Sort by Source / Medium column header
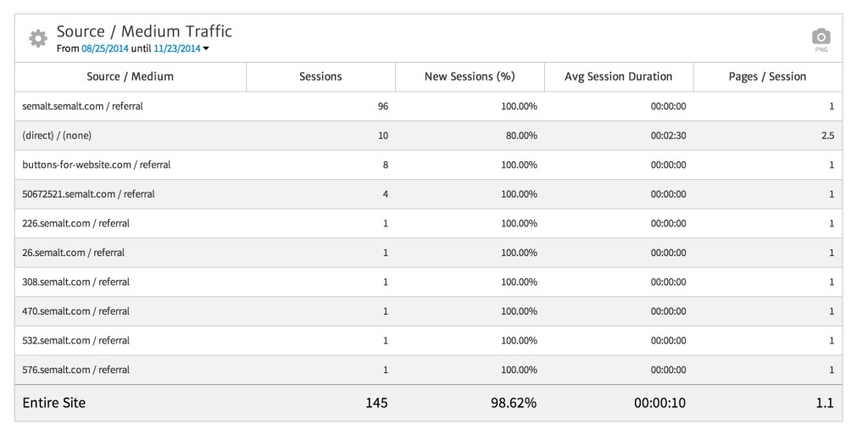 (x=130, y=76)
